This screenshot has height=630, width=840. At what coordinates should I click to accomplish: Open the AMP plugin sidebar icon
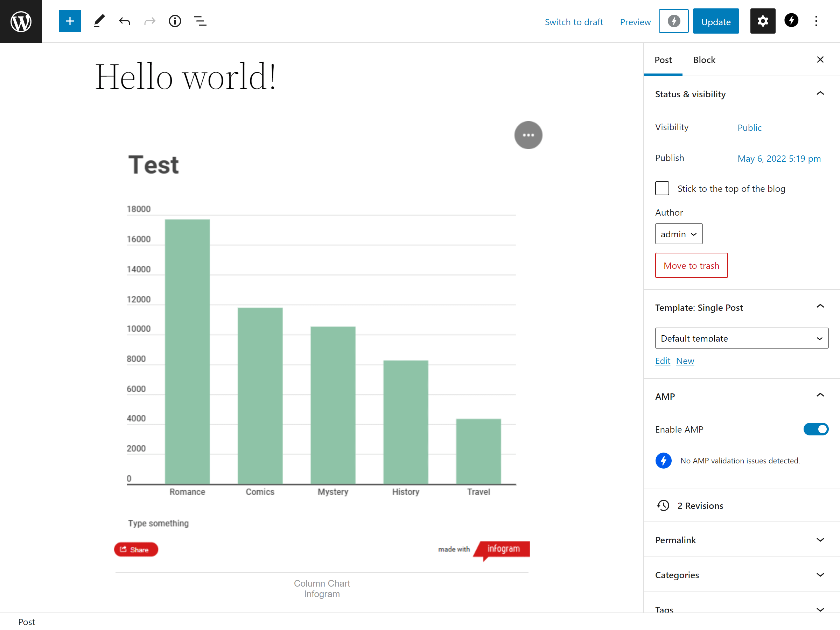(x=791, y=21)
